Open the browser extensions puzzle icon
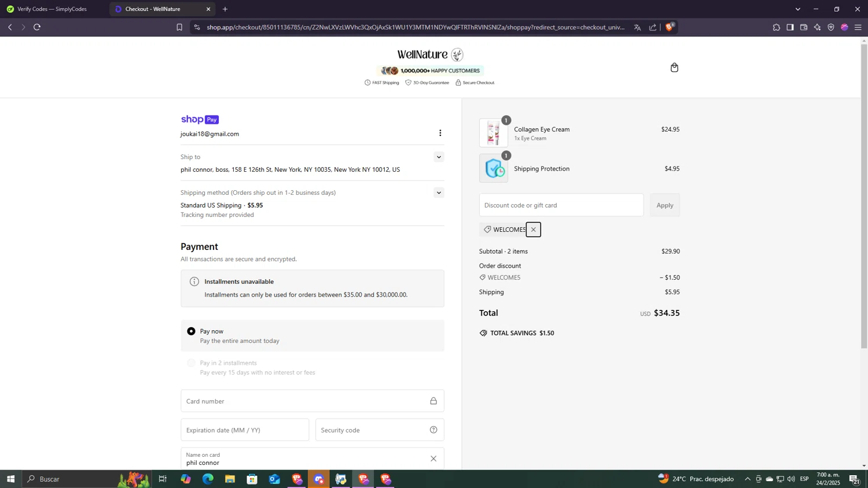Screen dimensions: 868x488 (777, 27)
